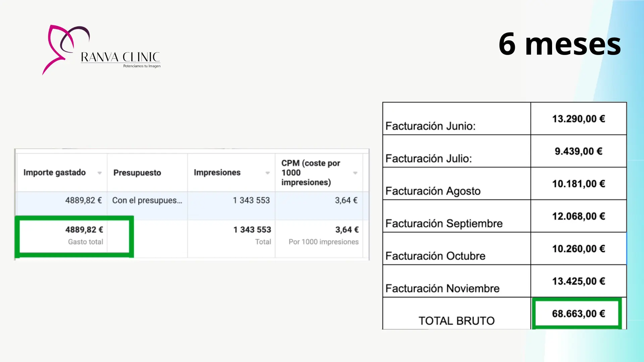This screenshot has height=362, width=644.
Task: Select the 'Con el presupues...' budget cell
Action: [147, 200]
